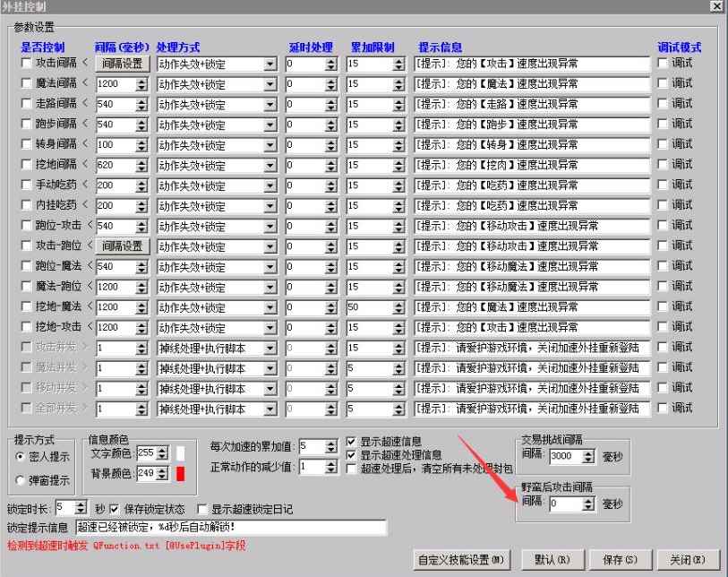Toggle the 显示超速处理信息 checkbox

(x=352, y=455)
